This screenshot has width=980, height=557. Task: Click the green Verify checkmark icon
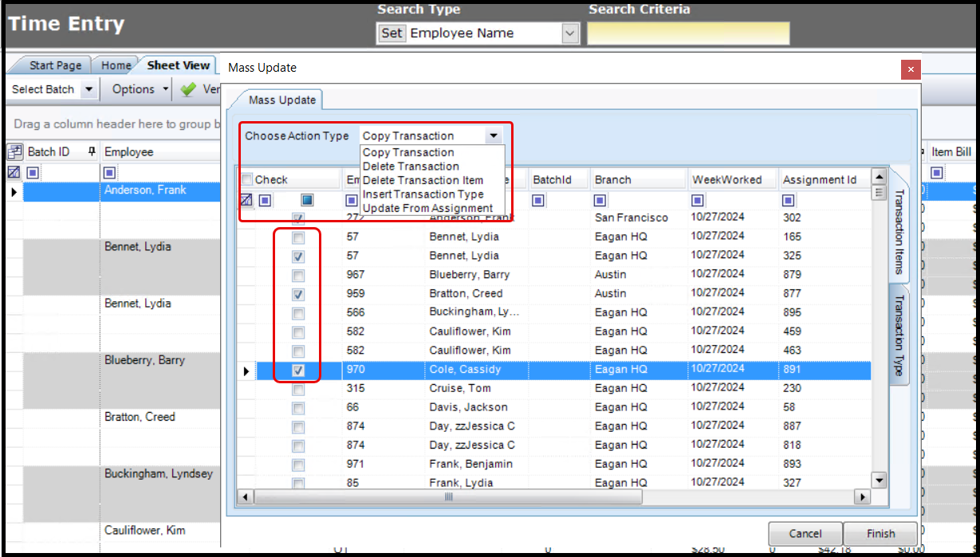pos(188,89)
